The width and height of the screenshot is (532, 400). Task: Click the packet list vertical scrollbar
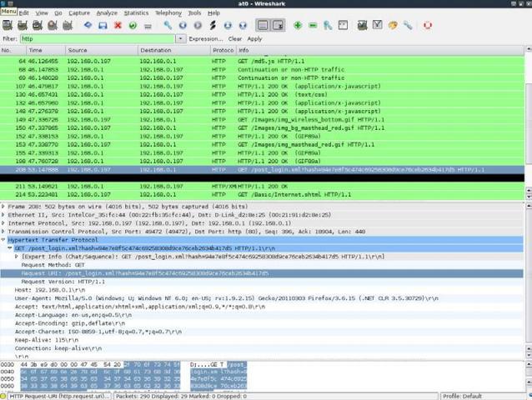[x=529, y=122]
